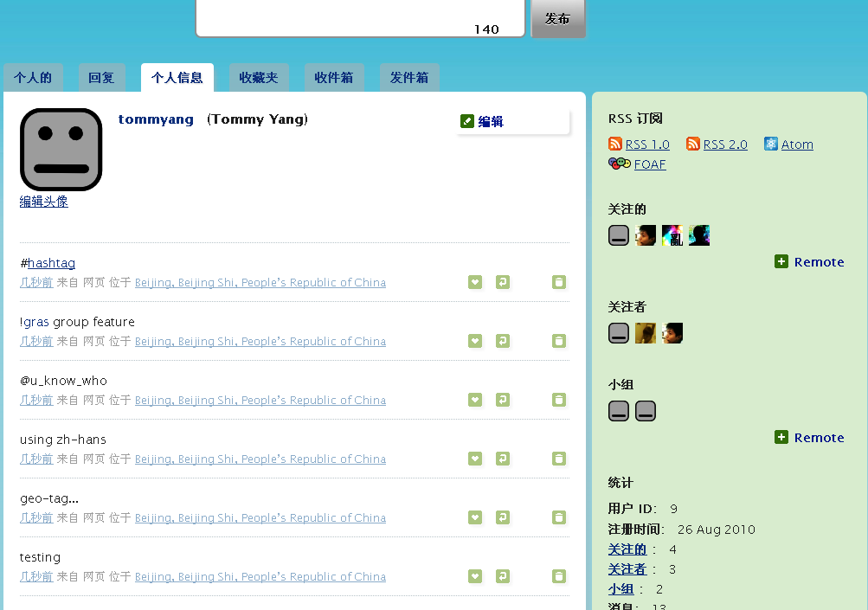Open the Atom feed link
This screenshot has height=610, width=868.
coord(796,144)
